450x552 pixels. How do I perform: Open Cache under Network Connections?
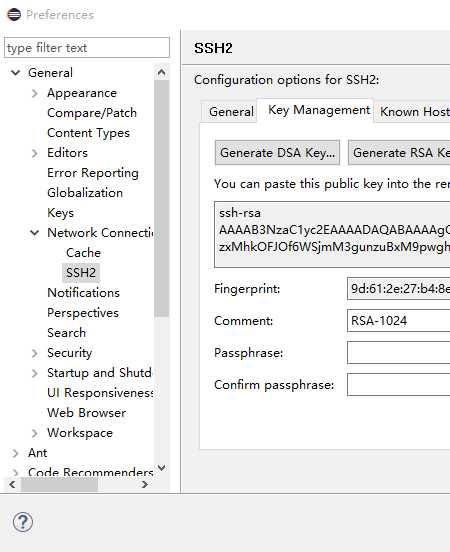[83, 253]
